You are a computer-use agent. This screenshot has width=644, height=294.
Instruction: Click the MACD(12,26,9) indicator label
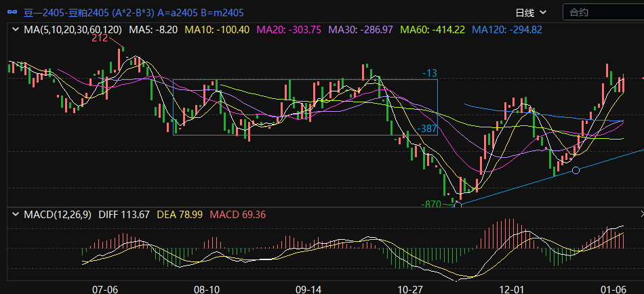(58, 215)
